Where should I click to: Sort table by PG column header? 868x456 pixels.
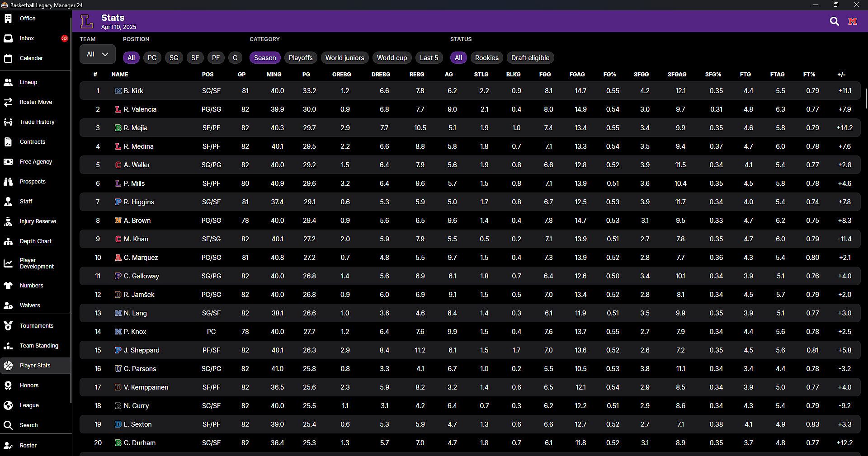306,75
